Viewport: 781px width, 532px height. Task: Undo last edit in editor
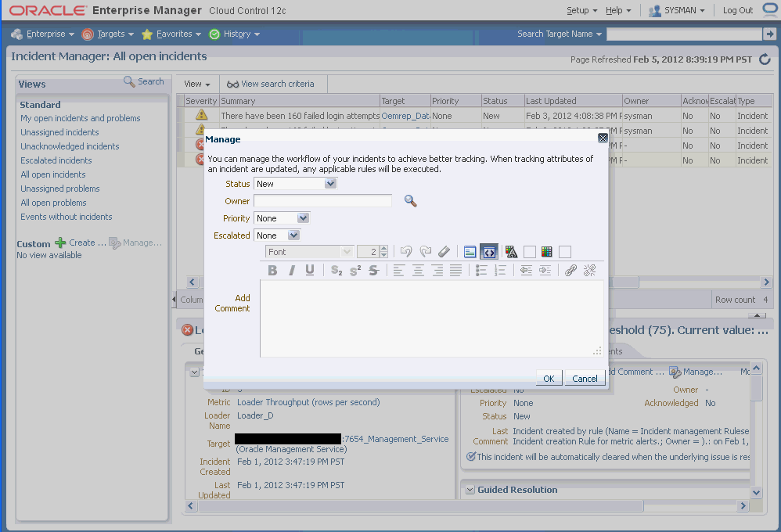(x=406, y=252)
